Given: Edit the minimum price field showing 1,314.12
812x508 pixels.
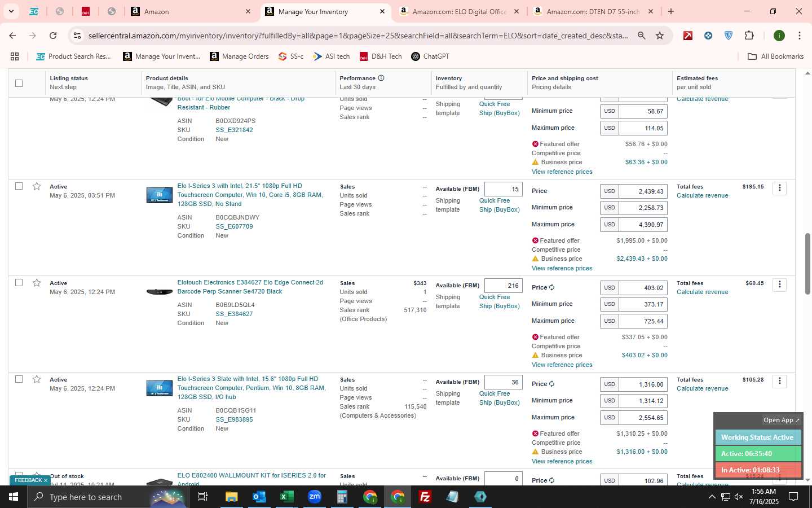Looking at the screenshot, I should tap(643, 401).
